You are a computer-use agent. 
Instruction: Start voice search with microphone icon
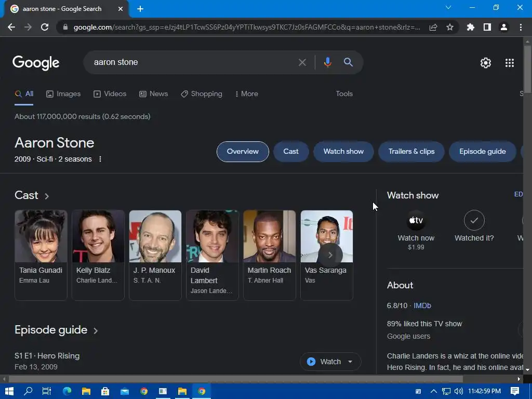tap(327, 62)
